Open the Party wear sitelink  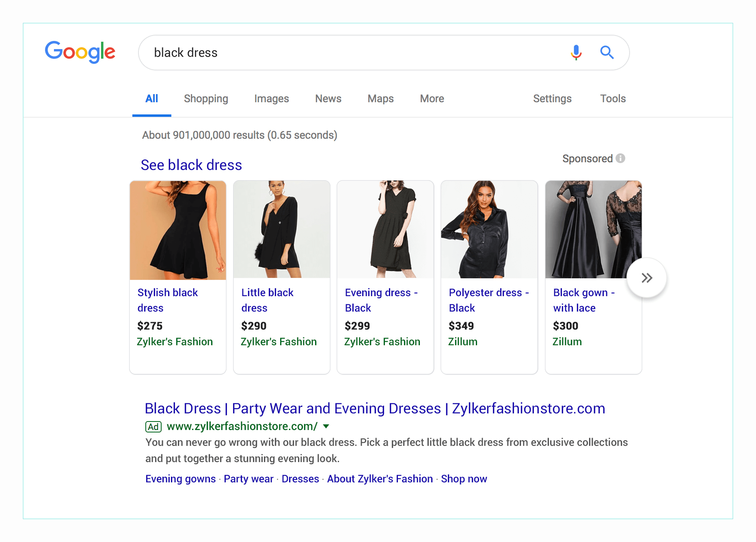pos(248,479)
